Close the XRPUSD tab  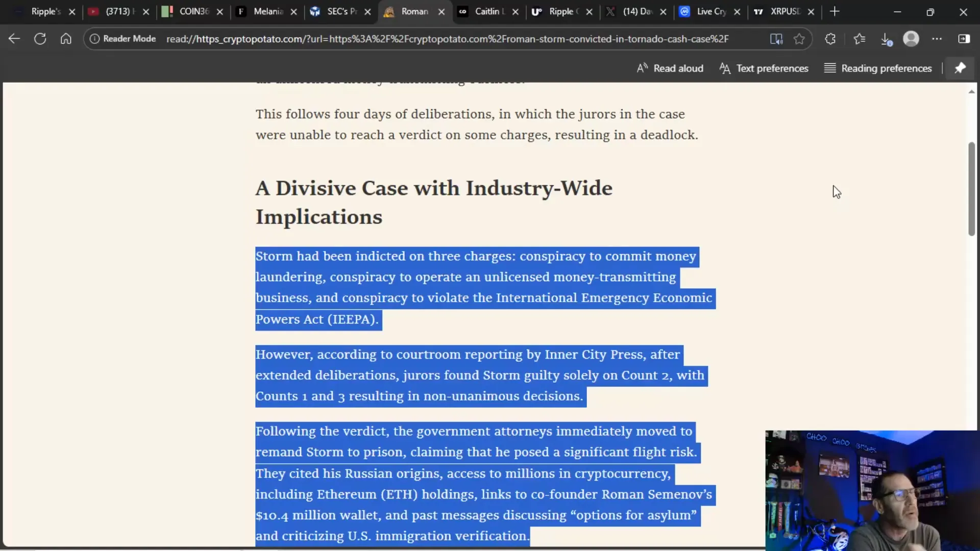pyautogui.click(x=811, y=12)
